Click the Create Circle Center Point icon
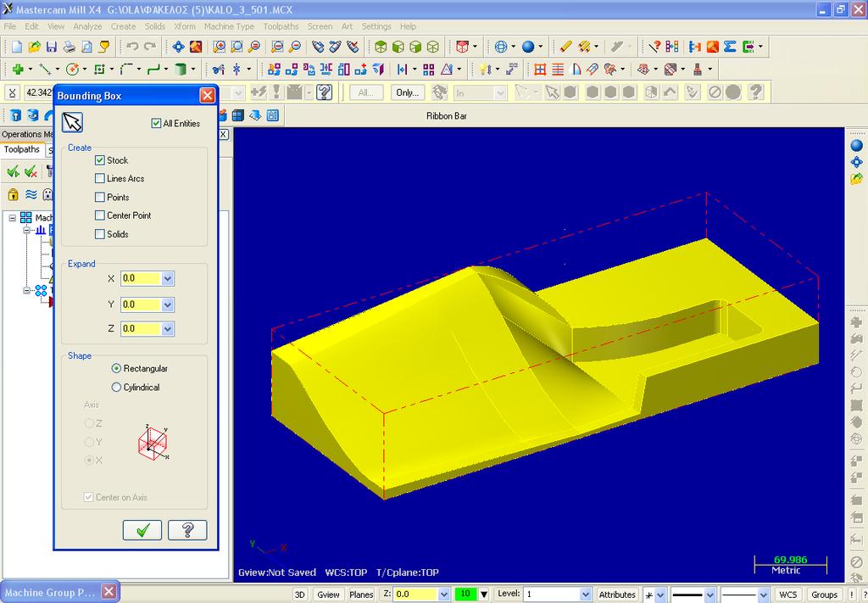 pos(72,70)
